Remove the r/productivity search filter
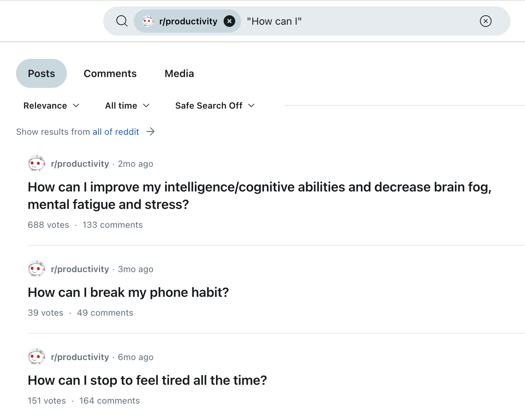 pyautogui.click(x=229, y=21)
